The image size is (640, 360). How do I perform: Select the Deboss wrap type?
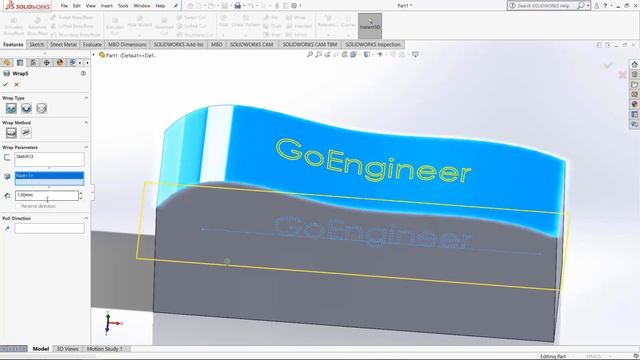point(27,108)
